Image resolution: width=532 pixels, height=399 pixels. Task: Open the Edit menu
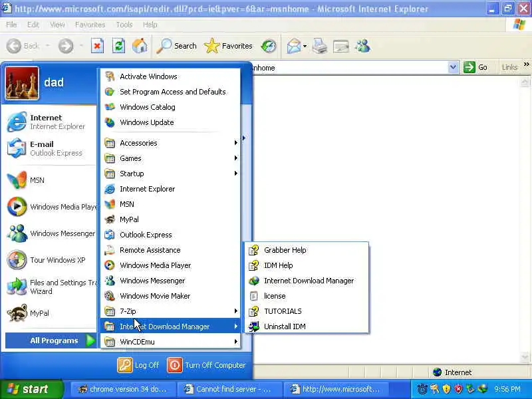[x=33, y=25]
